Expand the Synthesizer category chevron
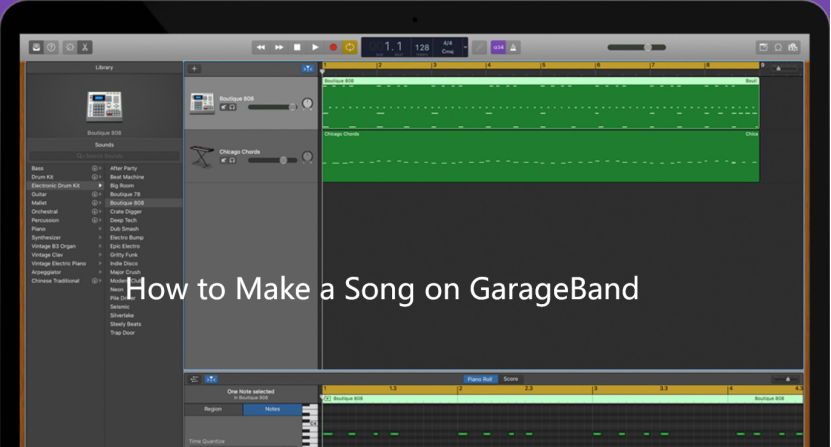831x447 pixels. pyautogui.click(x=100, y=238)
